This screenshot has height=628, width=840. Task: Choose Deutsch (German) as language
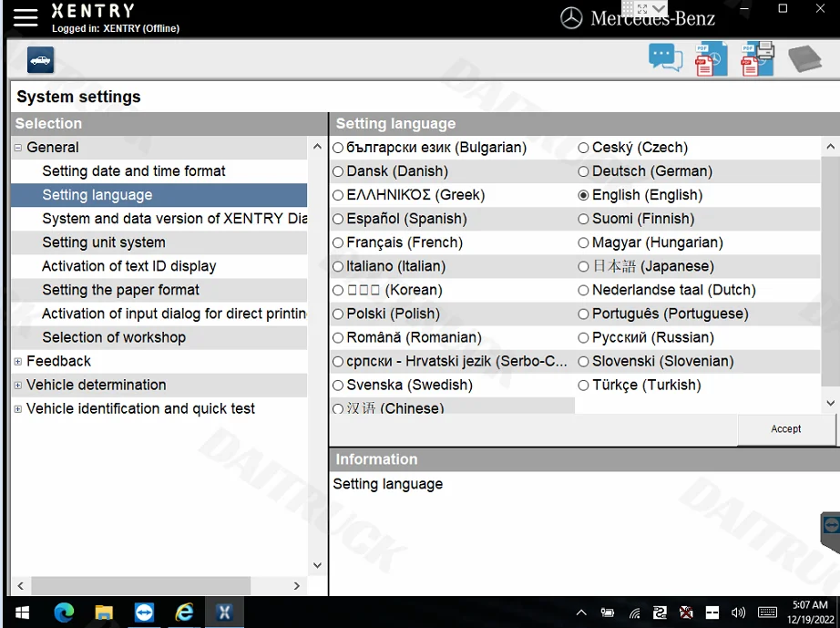click(x=583, y=171)
